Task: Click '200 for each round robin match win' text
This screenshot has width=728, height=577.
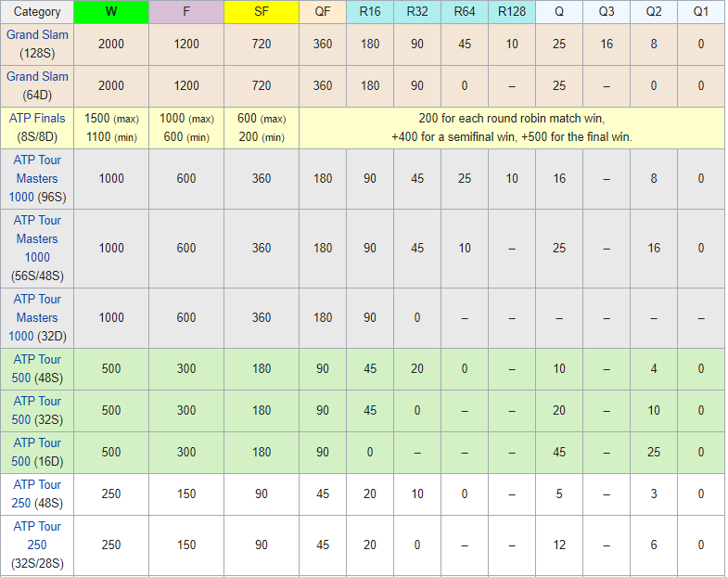Action: point(511,119)
